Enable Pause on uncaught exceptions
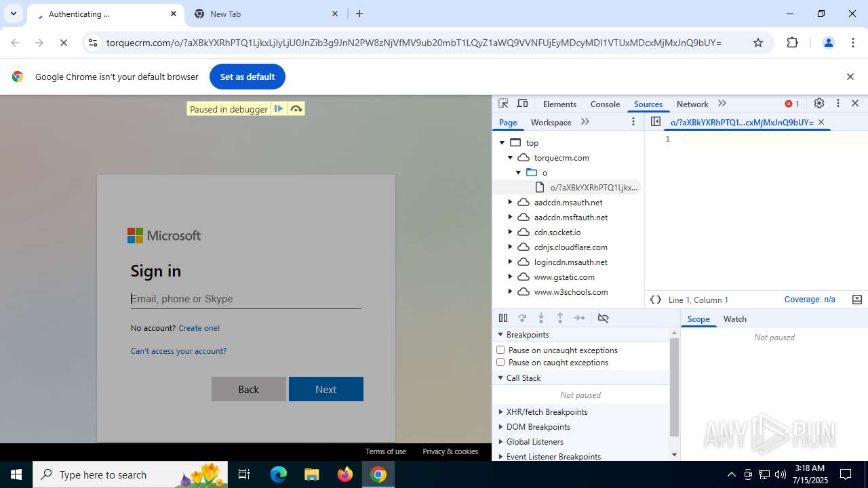The image size is (868, 488). pyautogui.click(x=500, y=350)
